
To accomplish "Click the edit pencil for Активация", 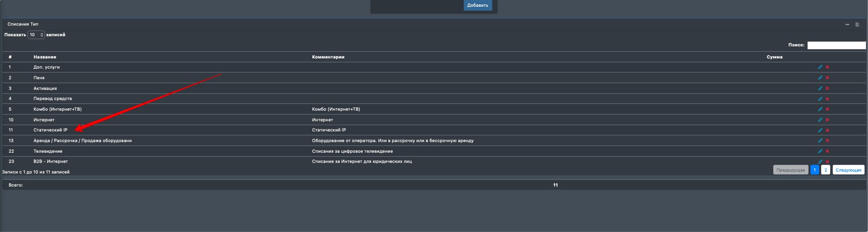I will pos(820,88).
